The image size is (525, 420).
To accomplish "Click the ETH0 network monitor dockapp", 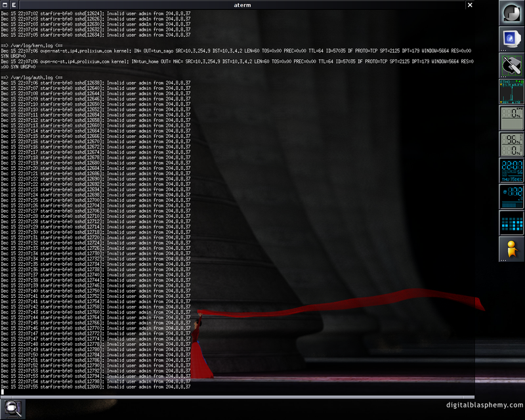I will pos(512,91).
